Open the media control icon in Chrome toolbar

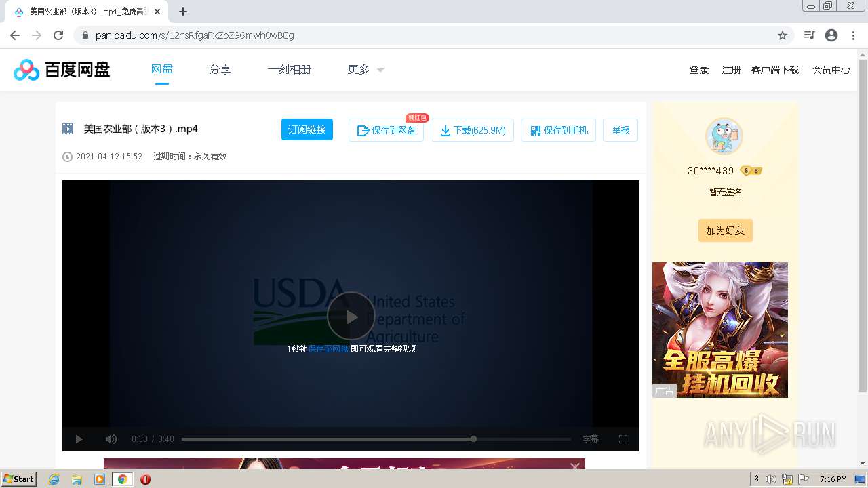coord(809,35)
